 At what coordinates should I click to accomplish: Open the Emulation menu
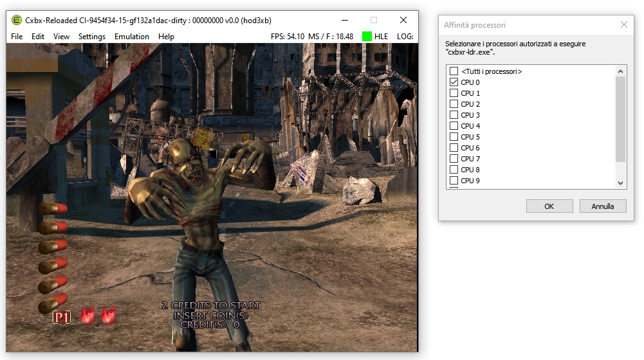coord(132,37)
